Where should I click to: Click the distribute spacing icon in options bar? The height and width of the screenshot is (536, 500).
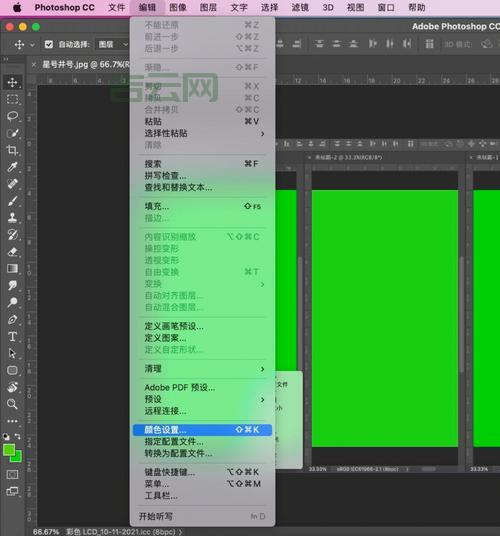(430, 44)
